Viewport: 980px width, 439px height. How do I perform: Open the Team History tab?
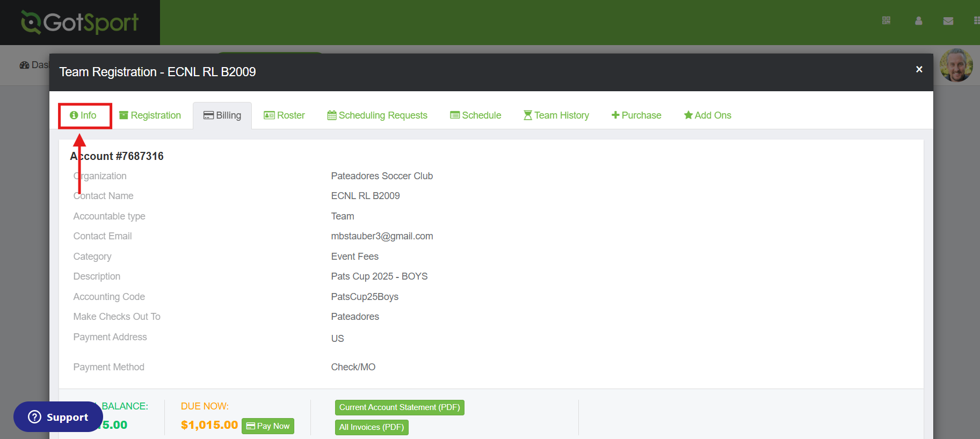pos(556,115)
